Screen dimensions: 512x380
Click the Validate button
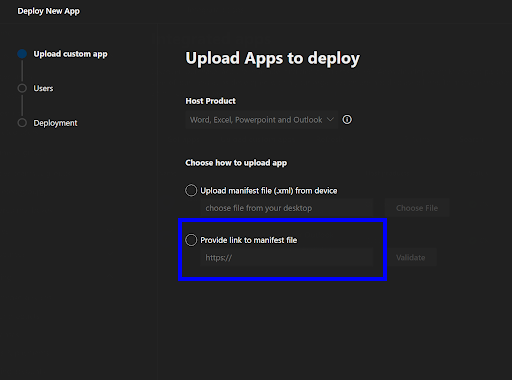[411, 257]
